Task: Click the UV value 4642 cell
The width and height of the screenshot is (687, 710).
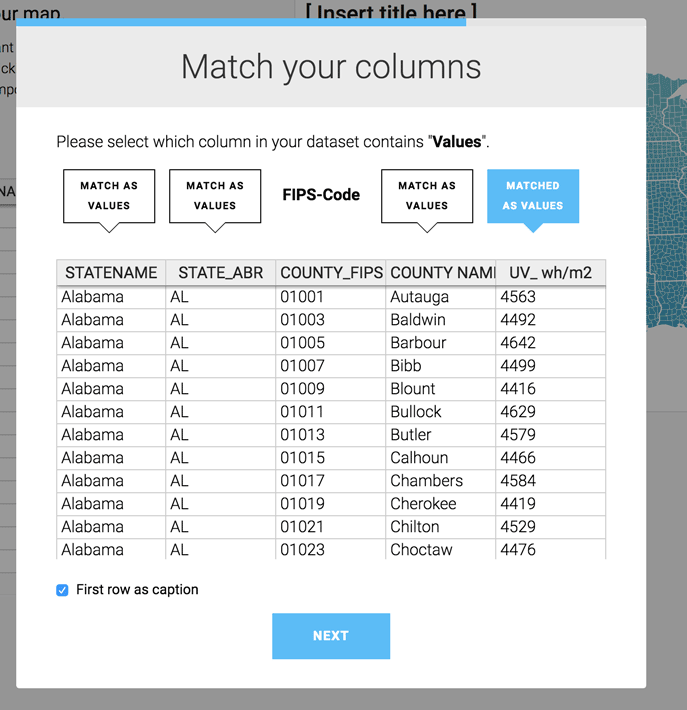Action: click(551, 343)
